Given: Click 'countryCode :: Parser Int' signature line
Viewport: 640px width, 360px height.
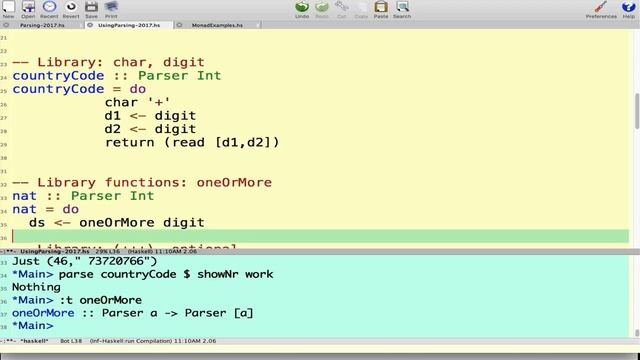Looking at the screenshot, I should [x=117, y=76].
